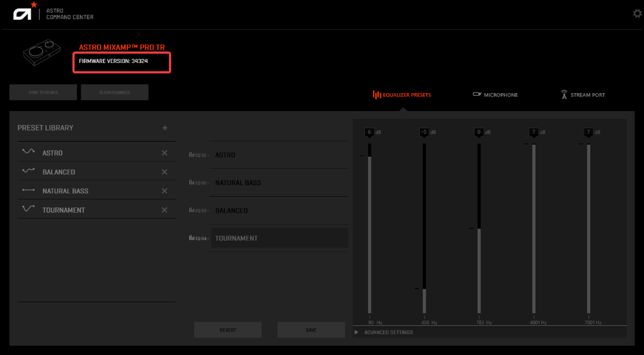Expand Advanced Settings disclosure triangle
This screenshot has height=355, width=644.
(x=356, y=332)
